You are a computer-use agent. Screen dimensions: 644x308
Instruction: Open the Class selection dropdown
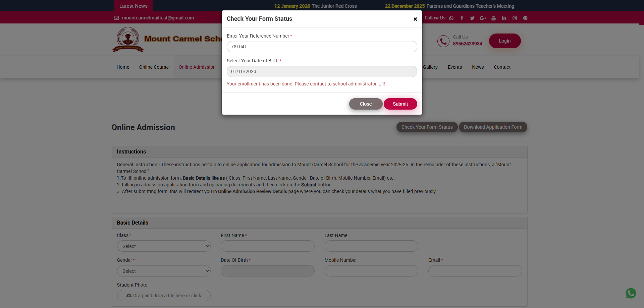(163, 246)
